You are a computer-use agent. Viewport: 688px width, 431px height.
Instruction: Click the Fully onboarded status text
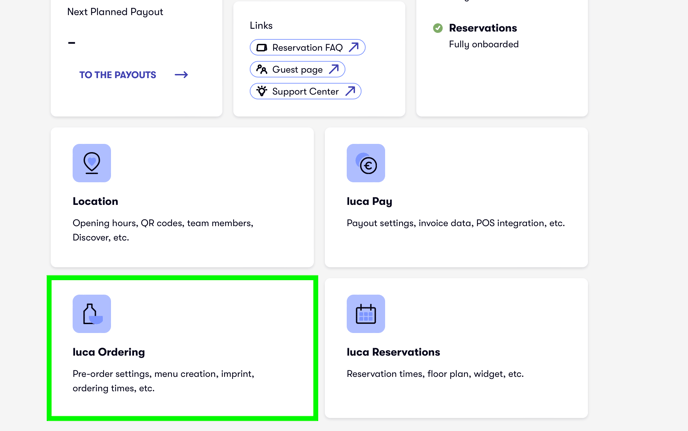click(484, 44)
